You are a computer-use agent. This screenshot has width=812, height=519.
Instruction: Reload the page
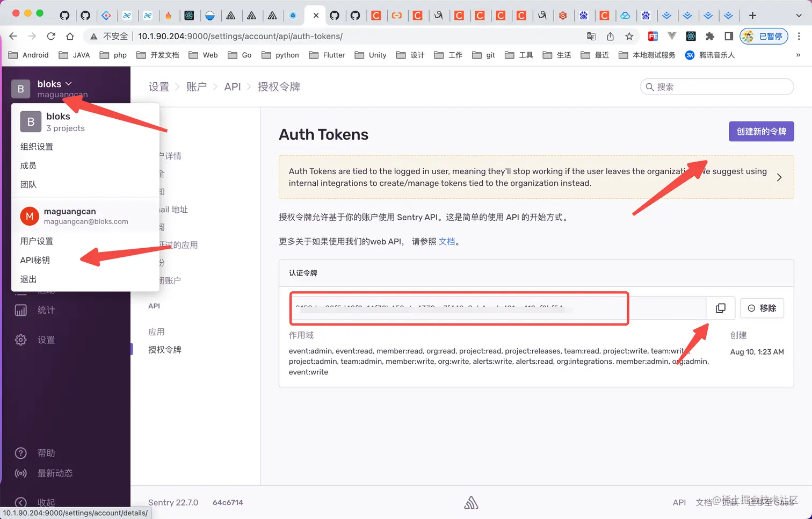click(51, 36)
